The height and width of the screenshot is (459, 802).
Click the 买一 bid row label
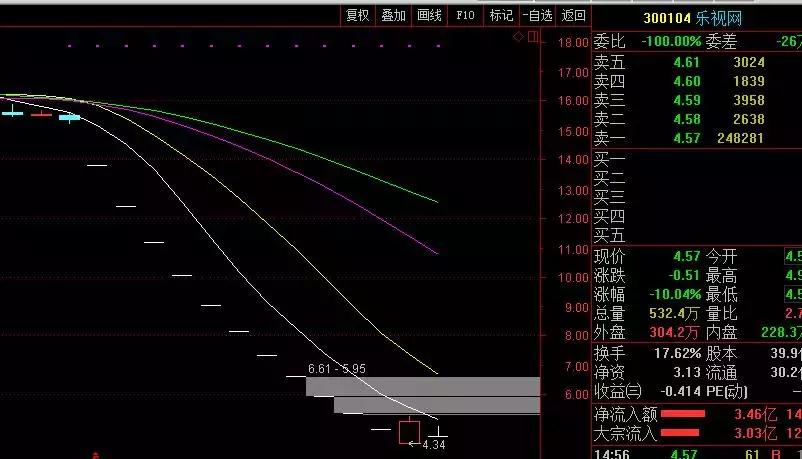[x=609, y=160]
